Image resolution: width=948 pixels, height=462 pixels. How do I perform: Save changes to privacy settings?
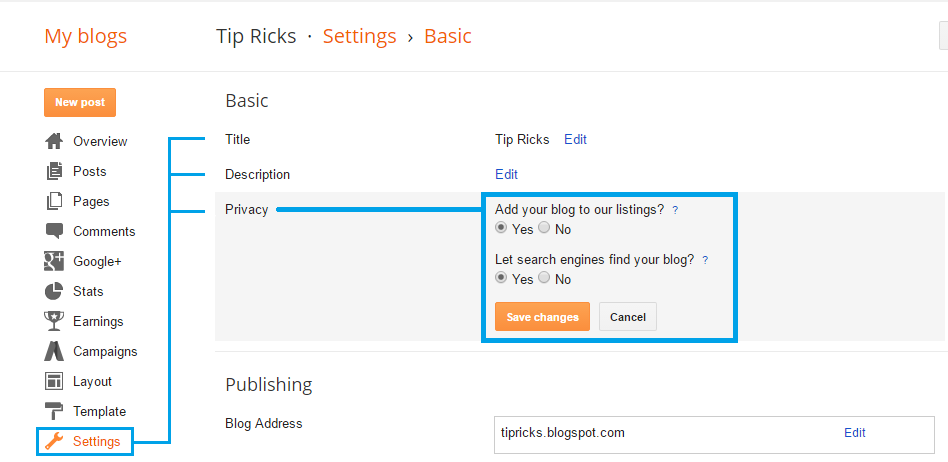click(542, 317)
